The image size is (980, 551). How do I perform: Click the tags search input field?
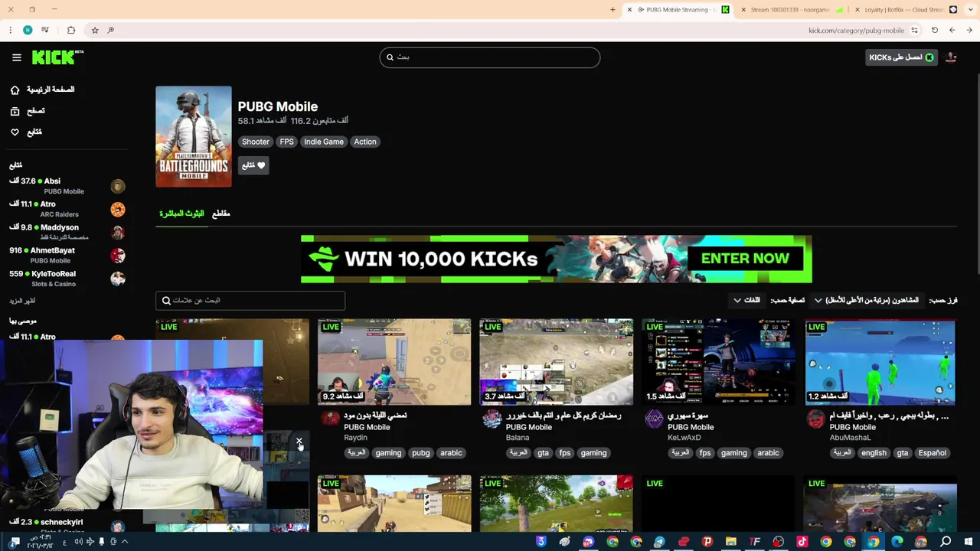coord(250,301)
